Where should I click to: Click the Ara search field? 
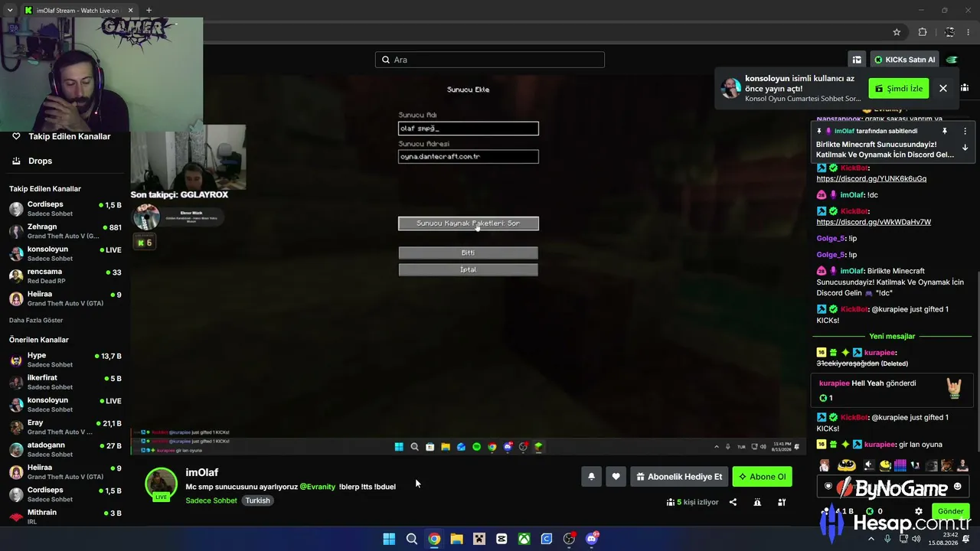pos(490,60)
